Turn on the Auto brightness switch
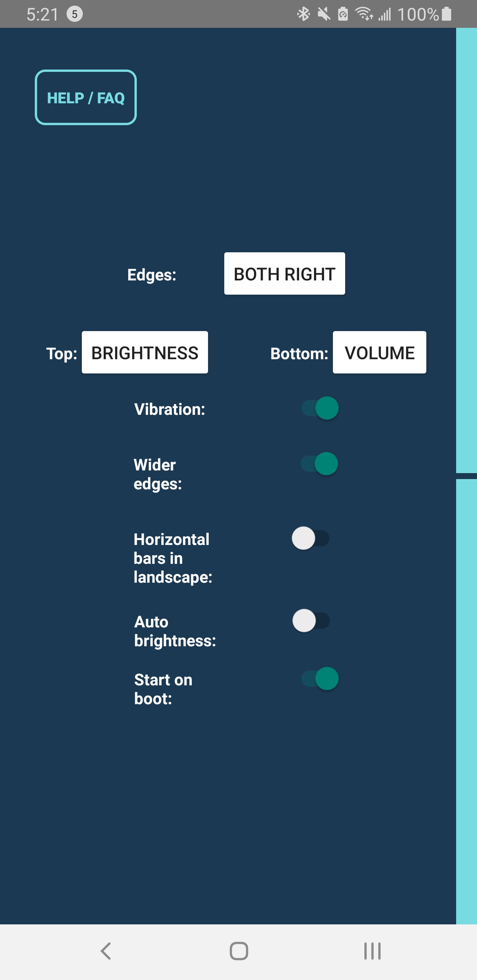This screenshot has height=980, width=477. click(311, 621)
